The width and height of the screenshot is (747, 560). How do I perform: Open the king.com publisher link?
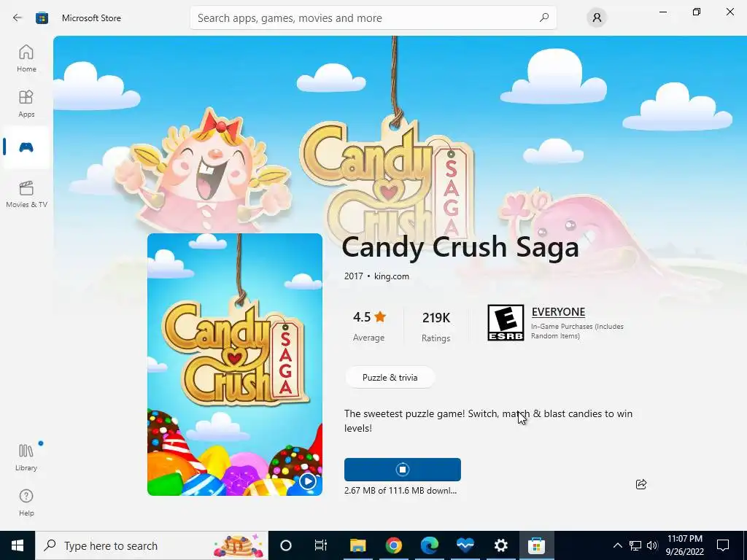[391, 276]
